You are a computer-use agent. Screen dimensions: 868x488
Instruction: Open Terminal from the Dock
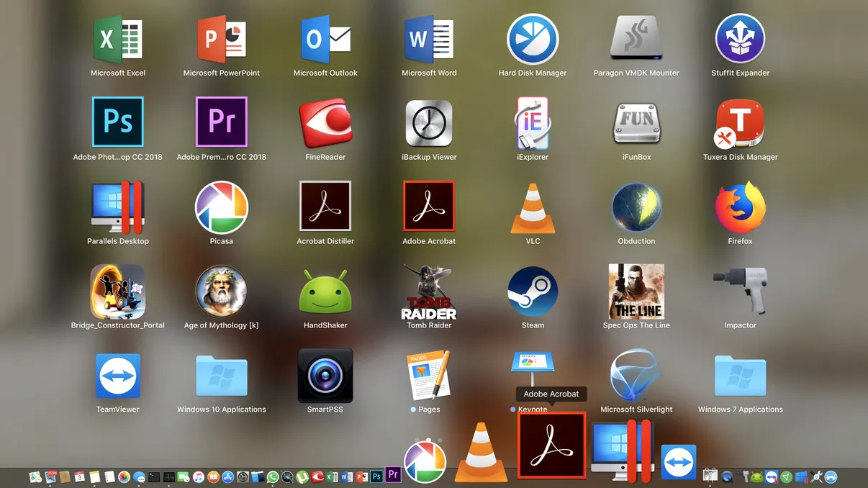(x=154, y=476)
